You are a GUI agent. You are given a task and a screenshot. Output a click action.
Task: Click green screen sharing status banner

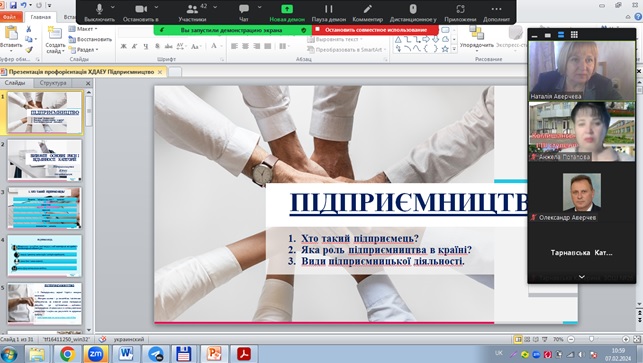click(233, 30)
